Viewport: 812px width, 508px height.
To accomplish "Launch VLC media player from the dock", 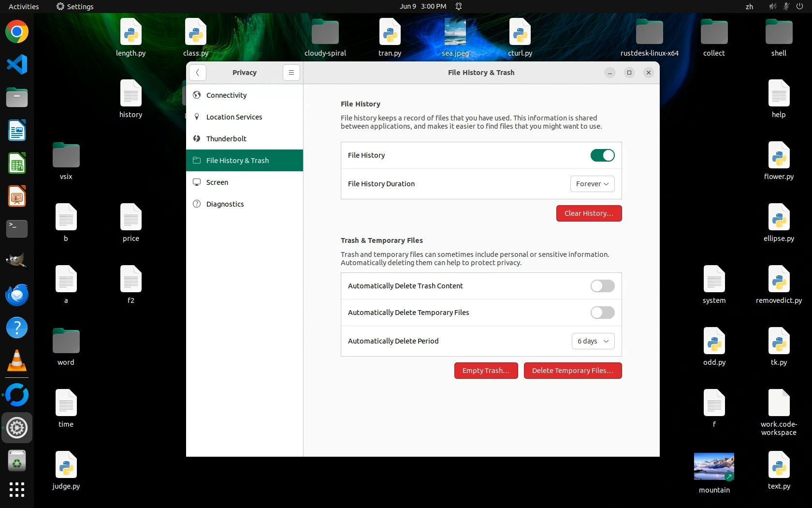I will coord(17,361).
